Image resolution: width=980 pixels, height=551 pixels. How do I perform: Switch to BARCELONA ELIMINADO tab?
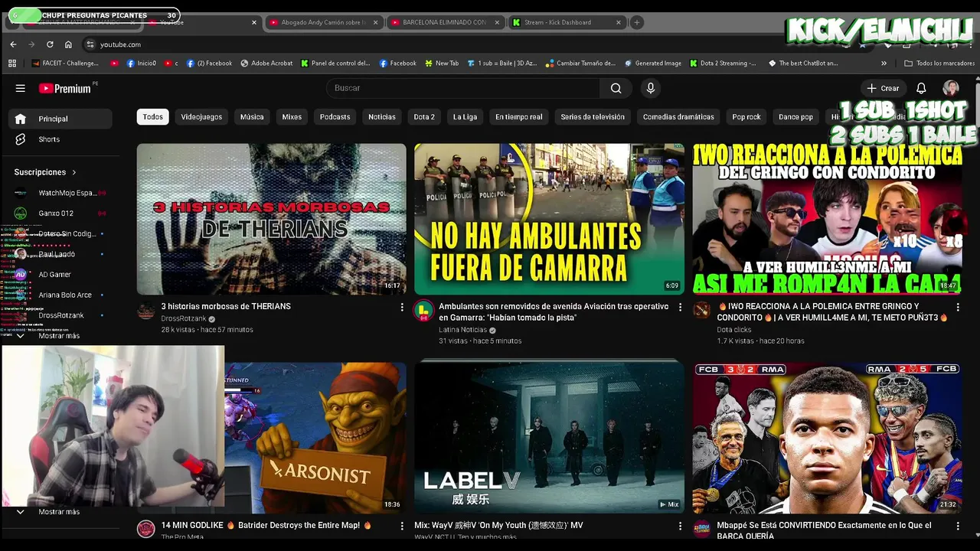pyautogui.click(x=446, y=22)
